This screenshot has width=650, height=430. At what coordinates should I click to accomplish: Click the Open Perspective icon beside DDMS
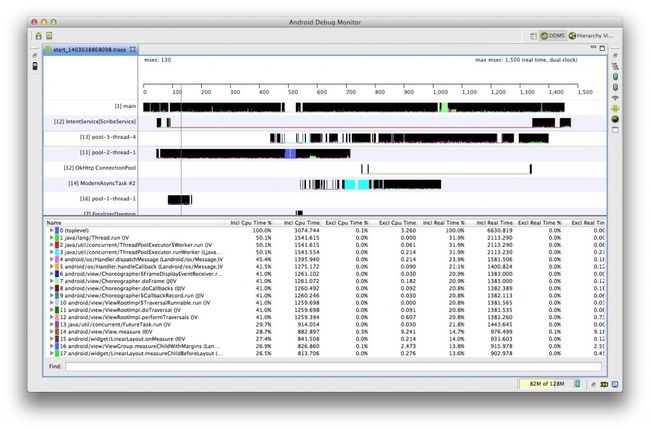point(534,36)
